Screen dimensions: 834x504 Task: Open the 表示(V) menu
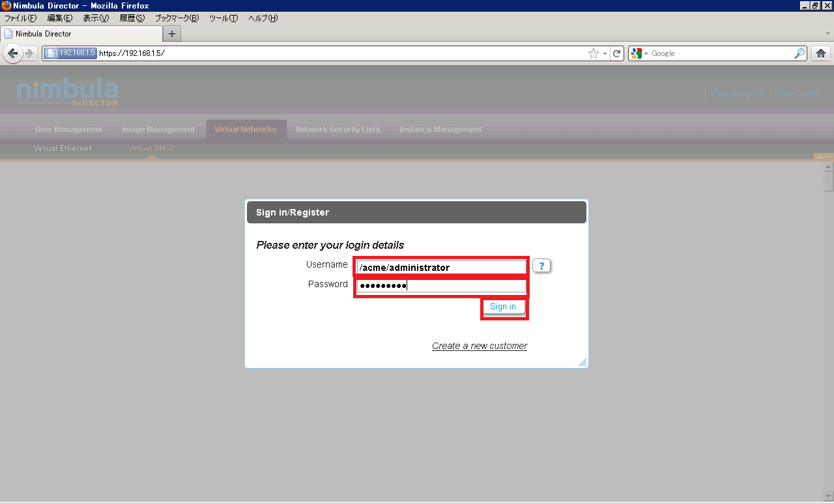point(96,18)
